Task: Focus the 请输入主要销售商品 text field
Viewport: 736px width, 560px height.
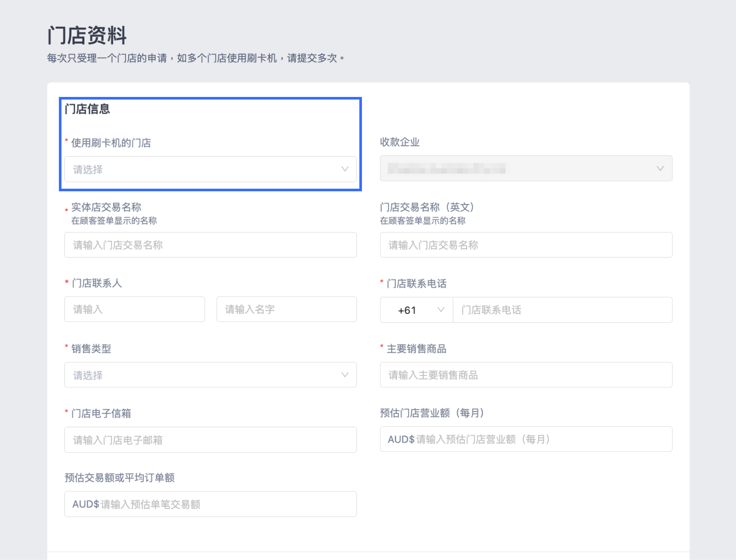Action: pyautogui.click(x=526, y=375)
